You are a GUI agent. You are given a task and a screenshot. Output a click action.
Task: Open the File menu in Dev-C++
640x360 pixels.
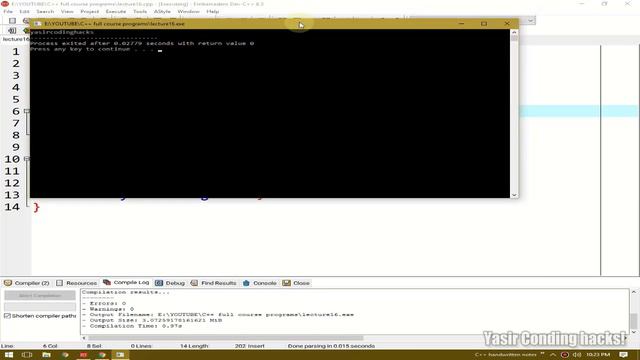[8, 11]
